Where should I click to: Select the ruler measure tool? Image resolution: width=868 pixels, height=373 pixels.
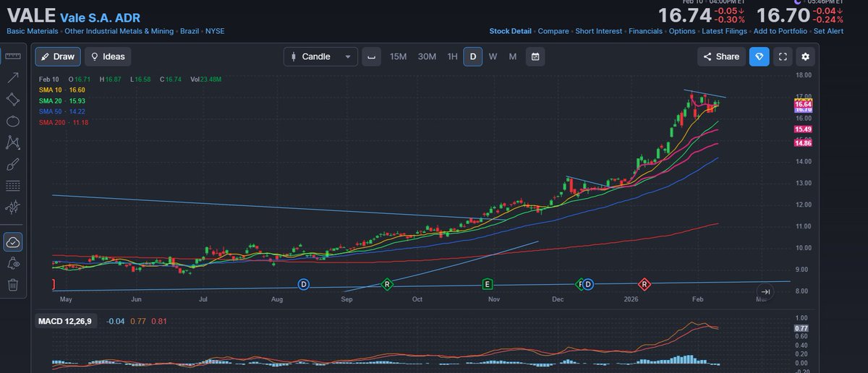12,56
